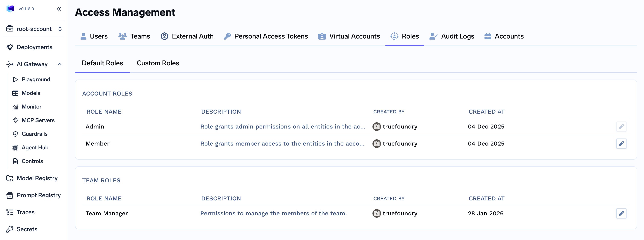Click the TrueFoundry logo icon

point(10,9)
